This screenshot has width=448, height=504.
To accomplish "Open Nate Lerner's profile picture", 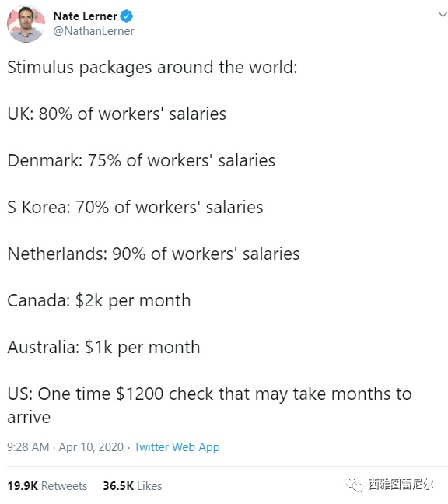I will point(26,24).
